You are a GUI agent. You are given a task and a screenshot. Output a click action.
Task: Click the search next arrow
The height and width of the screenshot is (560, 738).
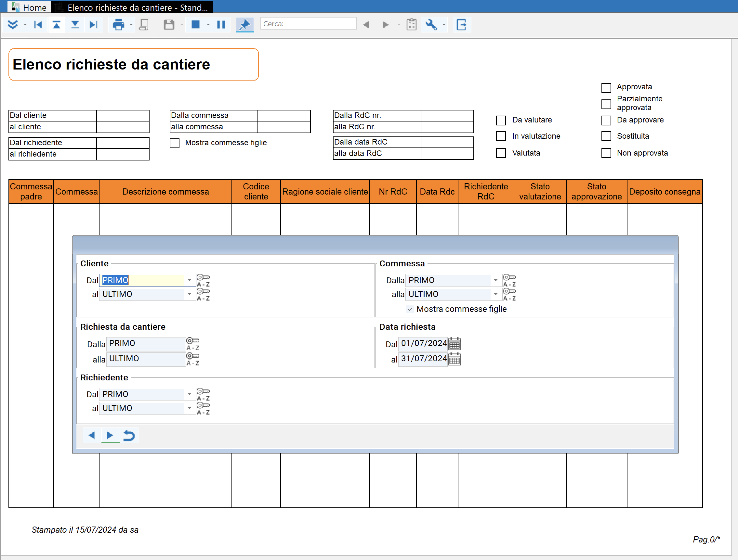tap(385, 25)
